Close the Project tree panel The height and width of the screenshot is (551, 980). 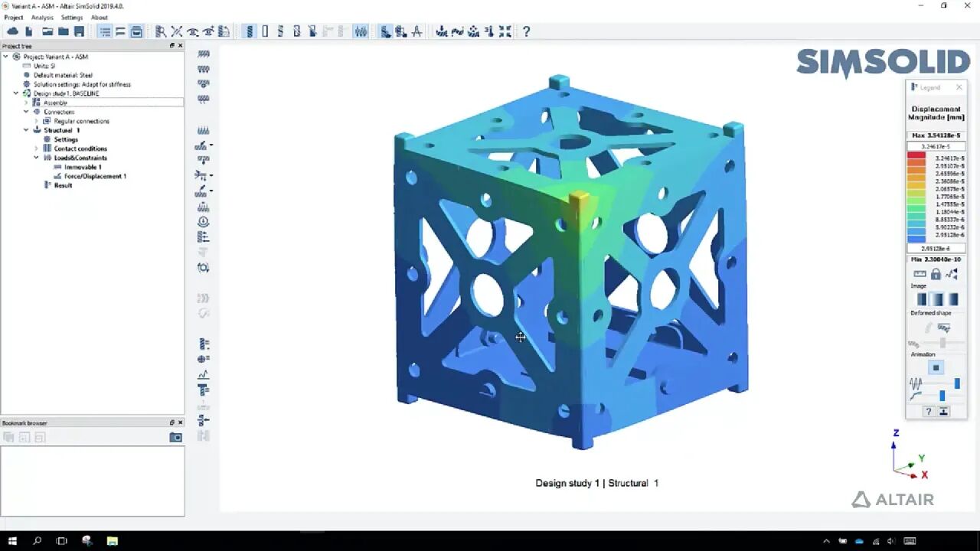[180, 46]
